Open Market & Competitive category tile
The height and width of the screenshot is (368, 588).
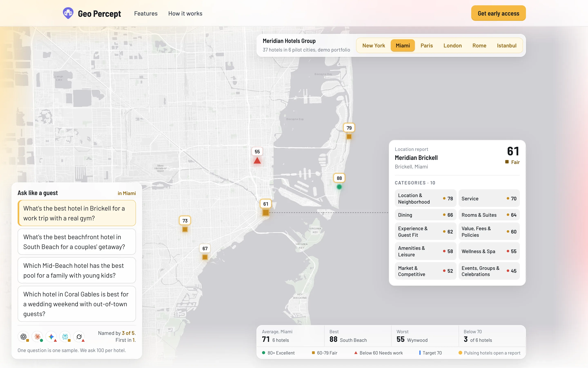click(x=425, y=271)
